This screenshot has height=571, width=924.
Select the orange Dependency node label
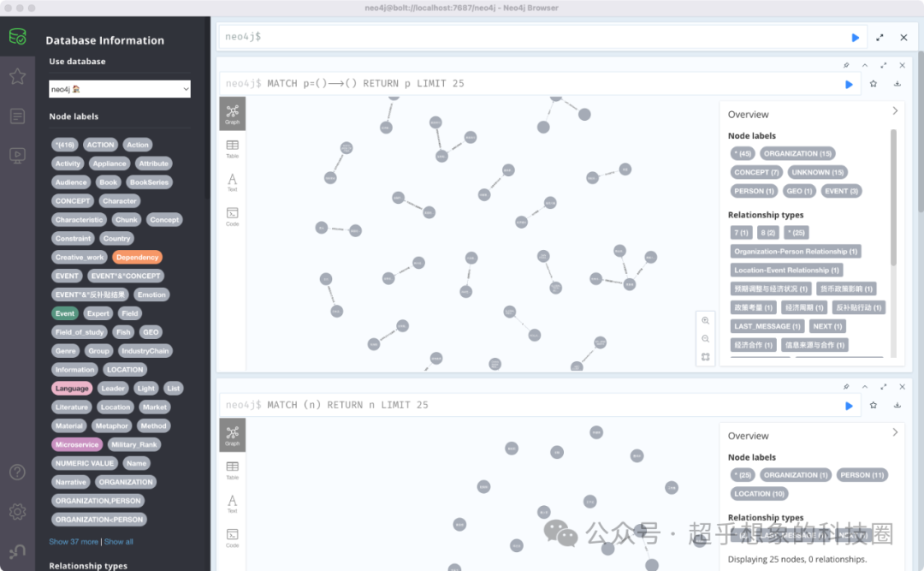click(137, 257)
